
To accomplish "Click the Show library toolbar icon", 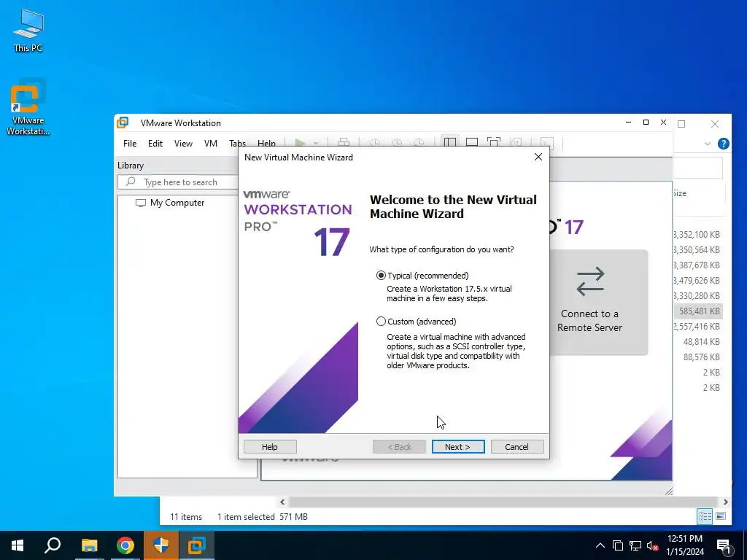I will click(449, 142).
